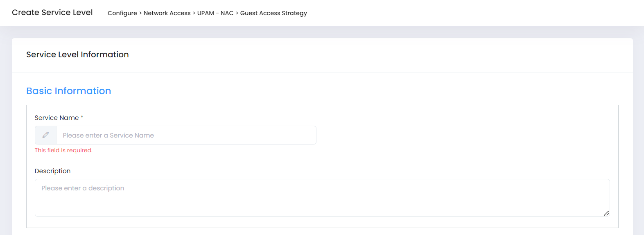Image resolution: width=644 pixels, height=235 pixels.
Task: Click the Basic Information section heading
Action: point(69,91)
